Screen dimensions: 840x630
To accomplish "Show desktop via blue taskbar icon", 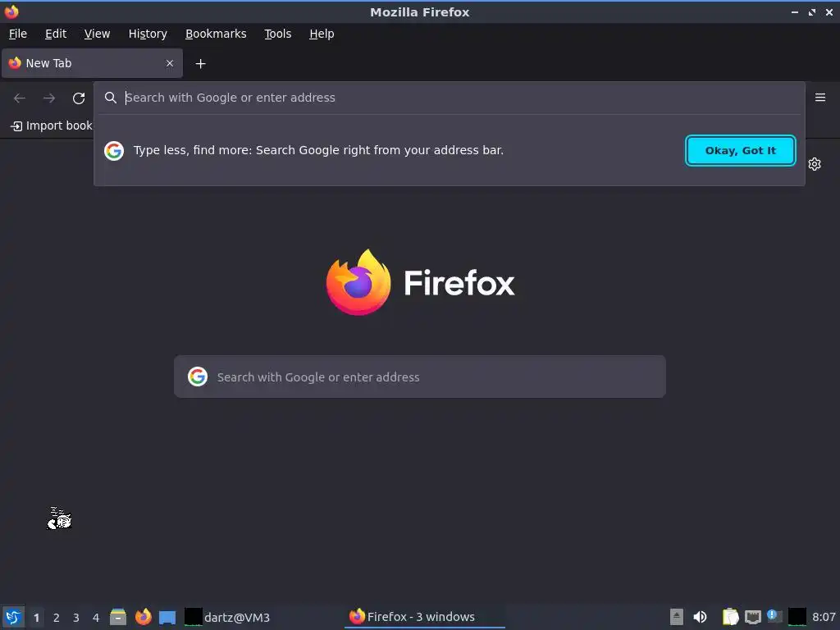I will (167, 618).
